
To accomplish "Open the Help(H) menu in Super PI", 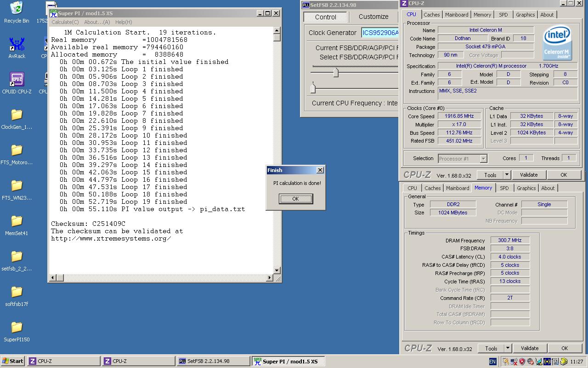I will point(124,22).
